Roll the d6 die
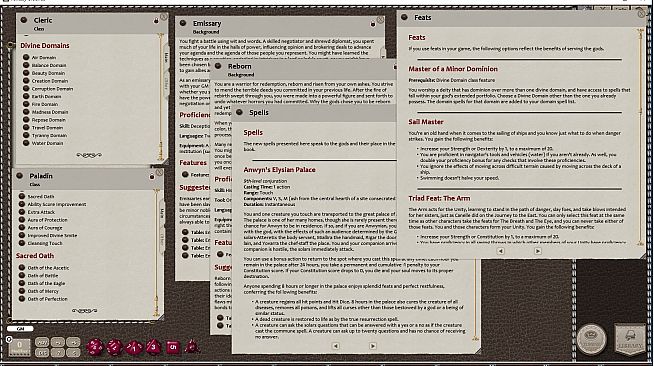654x366 pixels. coord(173,347)
